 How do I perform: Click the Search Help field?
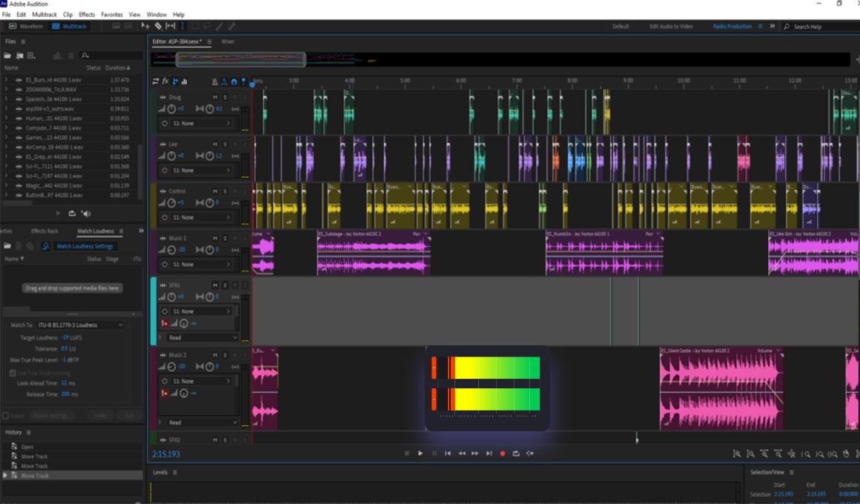click(823, 27)
